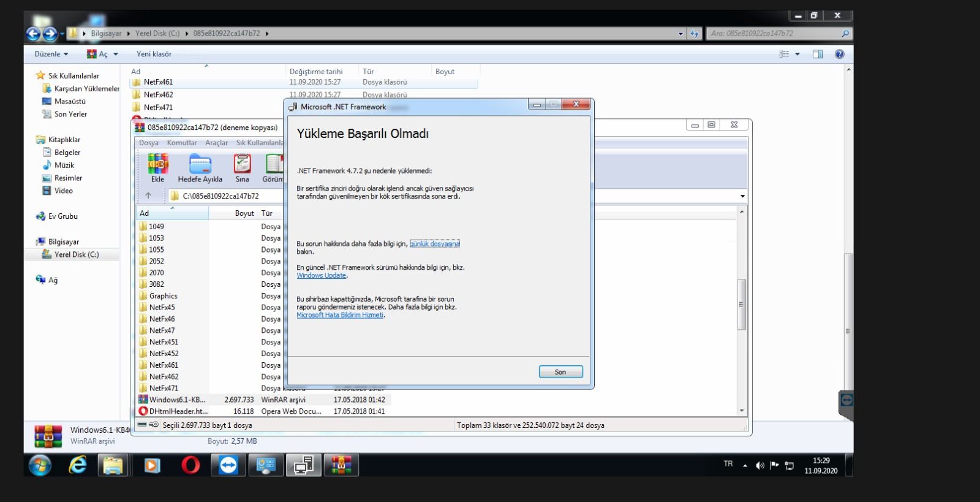Open the volume control in system tray
Image resolution: width=980 pixels, height=502 pixels.
tap(760, 466)
